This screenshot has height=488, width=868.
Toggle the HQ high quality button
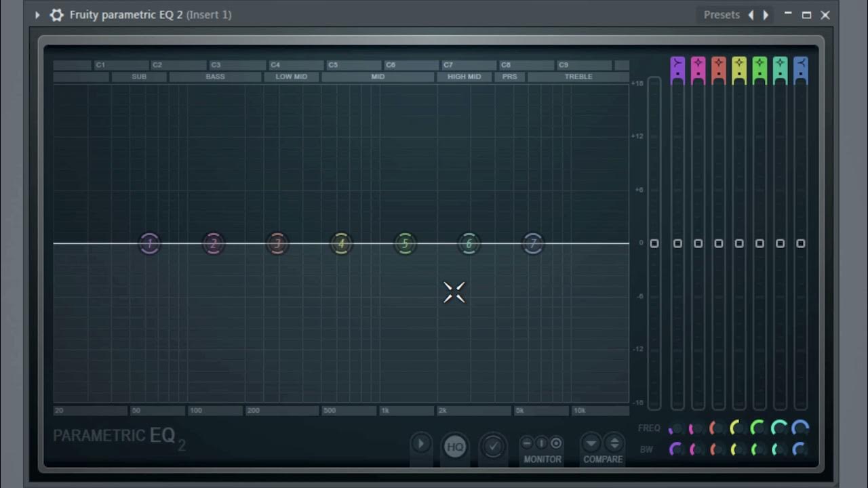point(455,447)
